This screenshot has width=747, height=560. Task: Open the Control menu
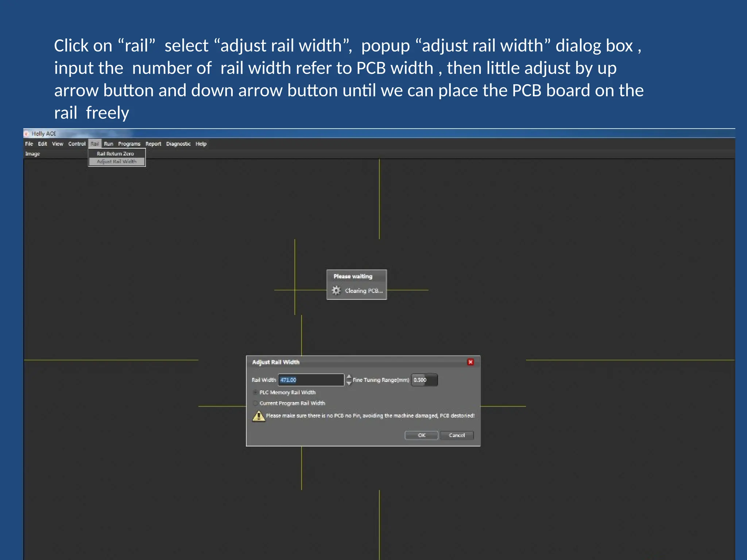(77, 144)
